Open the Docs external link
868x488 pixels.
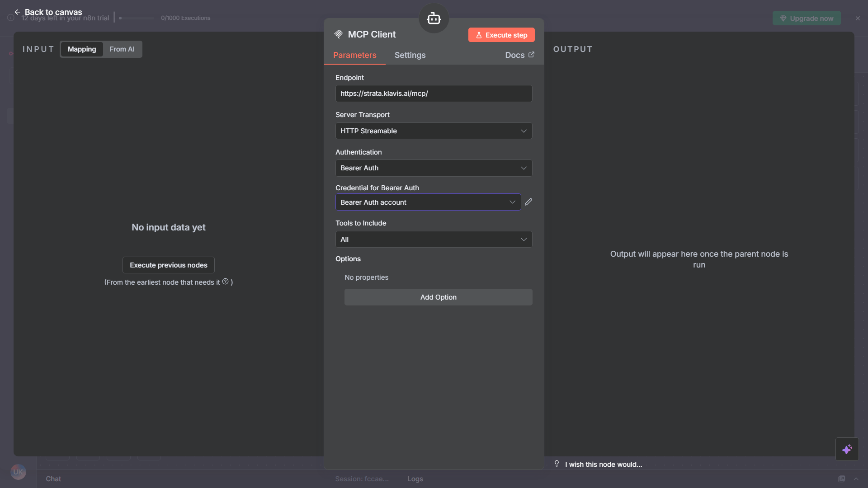[x=519, y=55]
